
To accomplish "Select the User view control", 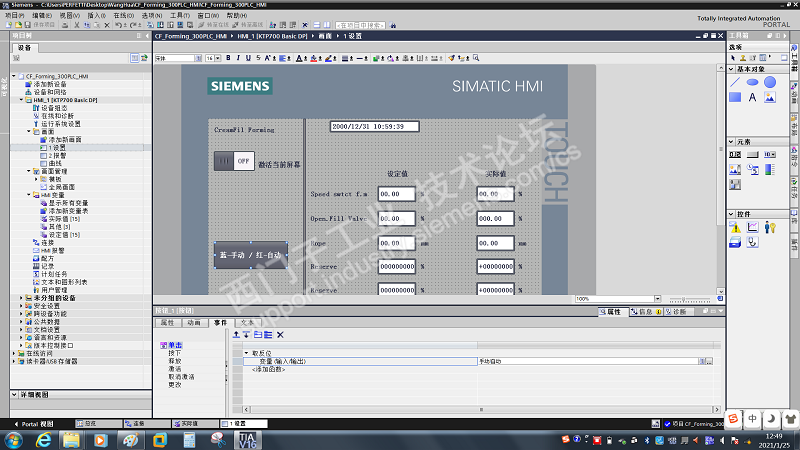I will click(770, 227).
